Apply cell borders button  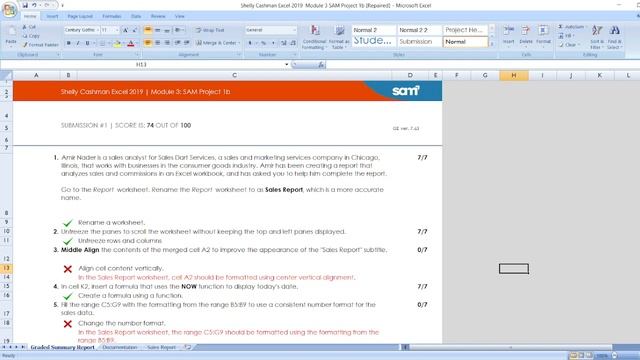click(x=102, y=43)
